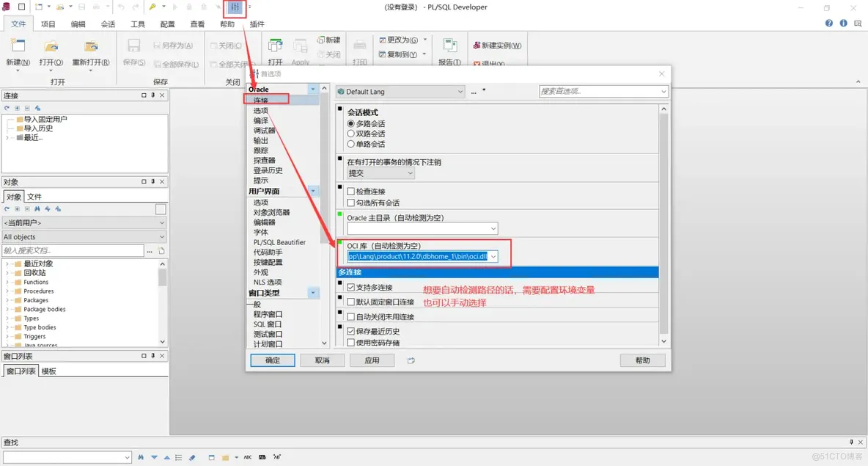Click the binoculars icon in 查找 toolbar
Screen dimensions: 868x466
pos(141,457)
